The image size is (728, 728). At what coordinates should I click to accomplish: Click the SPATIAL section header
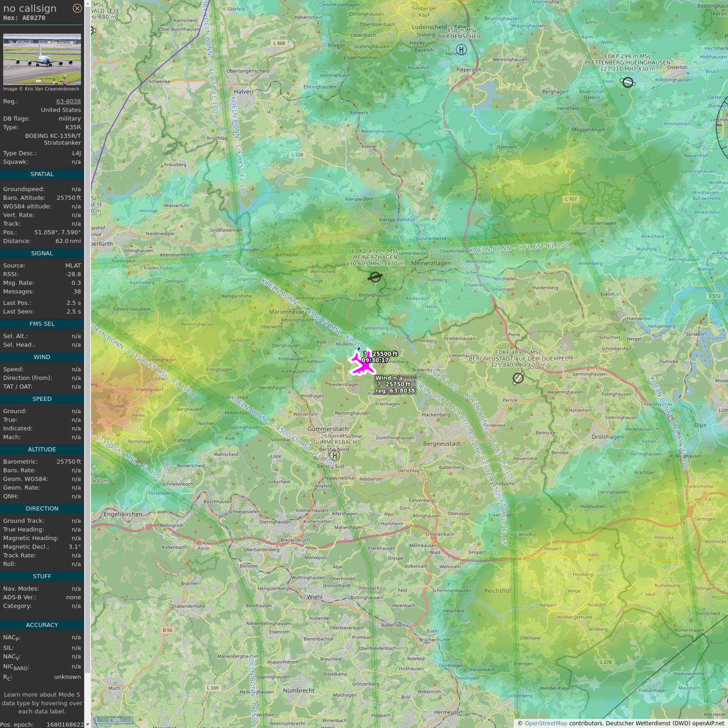pyautogui.click(x=42, y=174)
